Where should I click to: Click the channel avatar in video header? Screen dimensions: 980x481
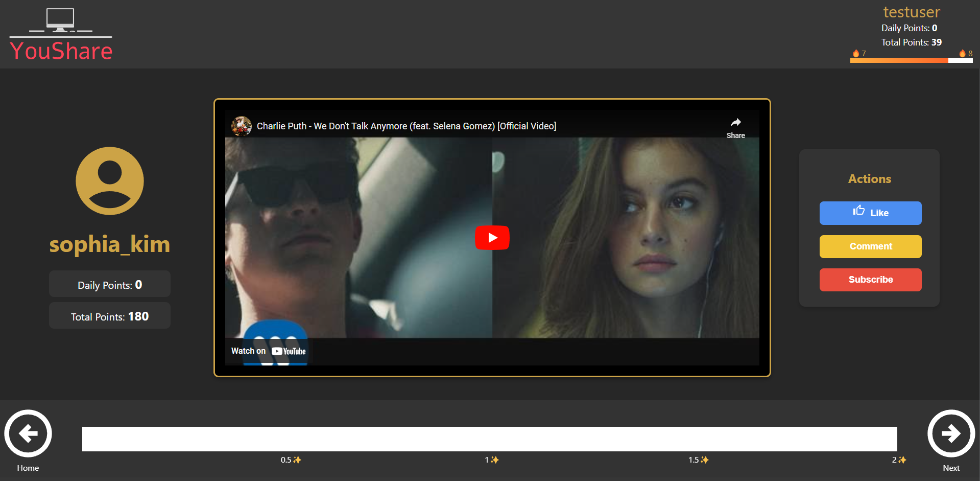242,126
